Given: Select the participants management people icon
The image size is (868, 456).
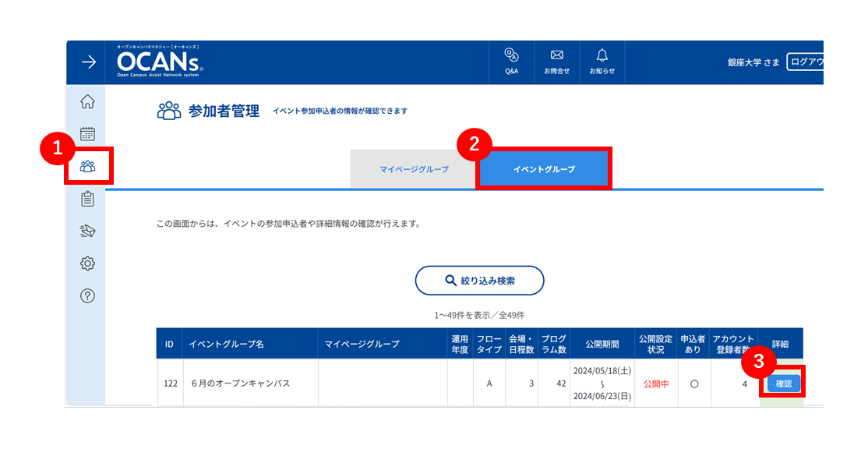Looking at the screenshot, I should point(87,166).
